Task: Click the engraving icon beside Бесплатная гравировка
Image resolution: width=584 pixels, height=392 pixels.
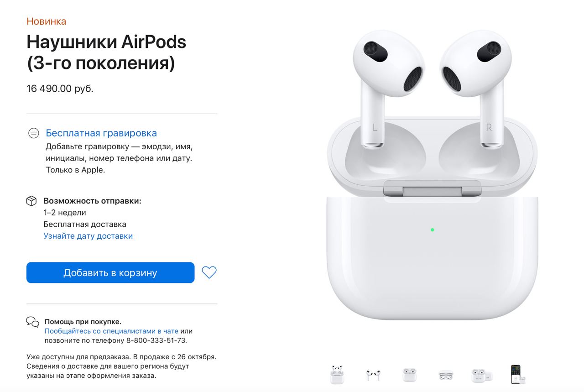Action: click(34, 133)
